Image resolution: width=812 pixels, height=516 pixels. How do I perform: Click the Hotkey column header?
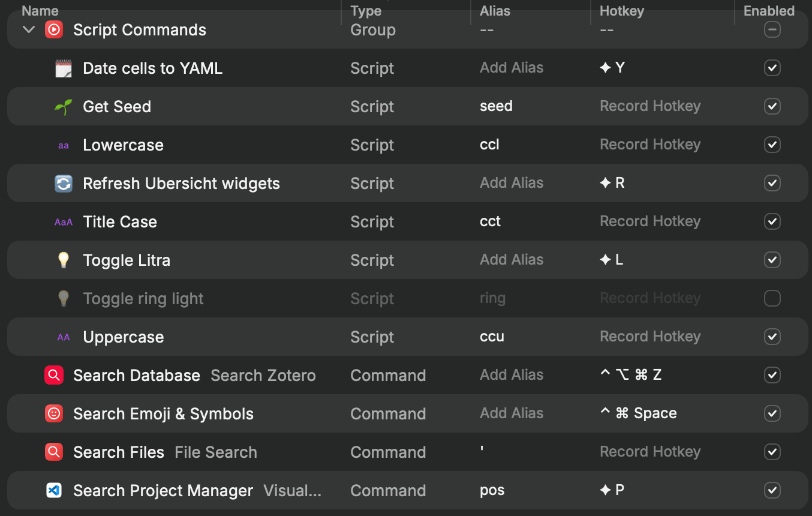point(621,11)
